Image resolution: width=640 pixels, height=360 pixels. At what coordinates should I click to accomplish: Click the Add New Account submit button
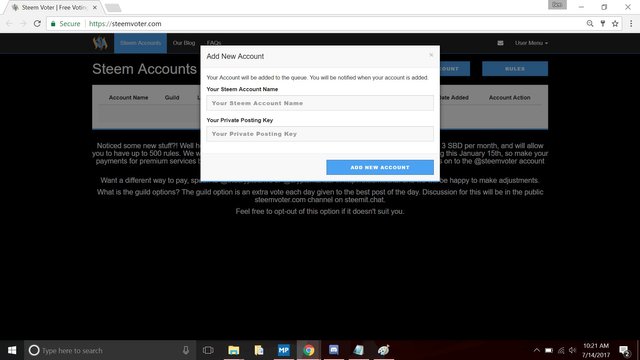click(380, 167)
